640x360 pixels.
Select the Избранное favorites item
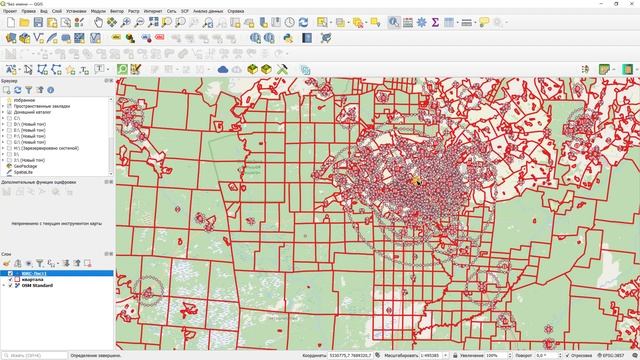(24, 100)
